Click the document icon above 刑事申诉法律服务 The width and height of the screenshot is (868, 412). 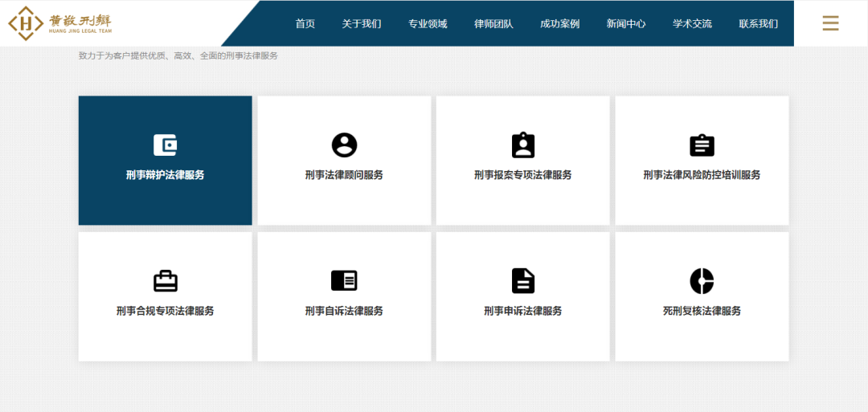click(x=523, y=281)
